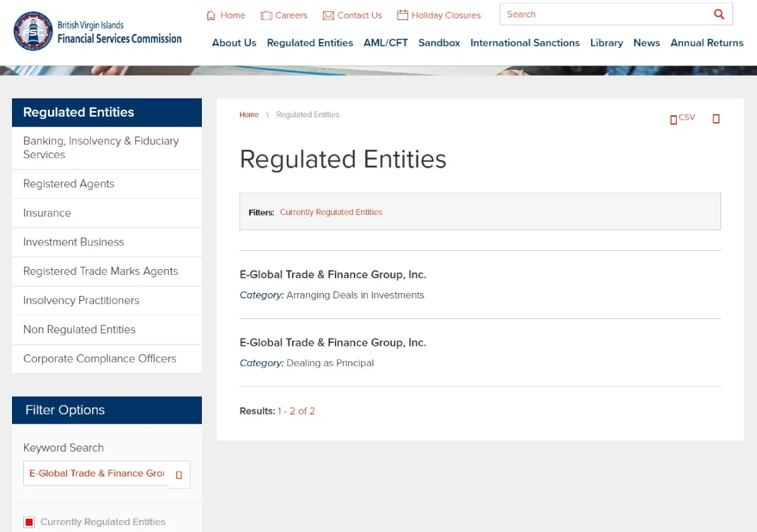Image resolution: width=757 pixels, height=532 pixels.
Task: Open the About Us menu
Action: pyautogui.click(x=234, y=43)
